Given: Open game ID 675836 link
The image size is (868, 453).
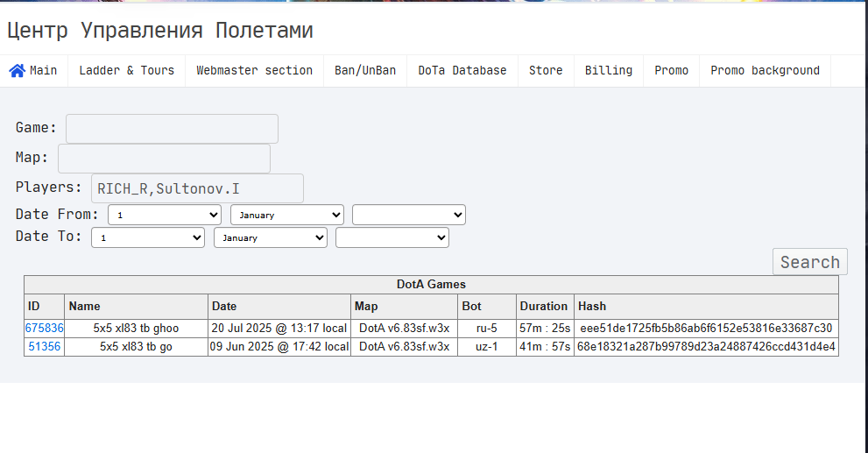Looking at the screenshot, I should [x=45, y=328].
